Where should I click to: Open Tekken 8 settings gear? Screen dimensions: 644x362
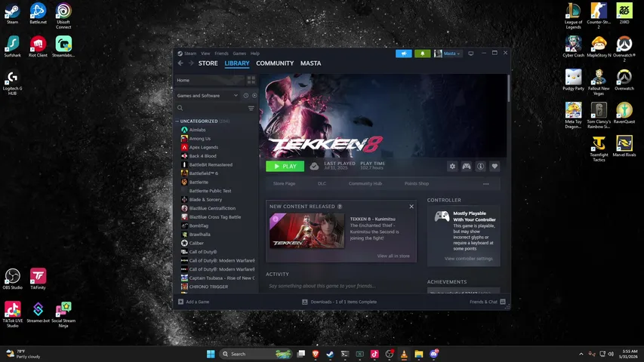click(x=452, y=166)
